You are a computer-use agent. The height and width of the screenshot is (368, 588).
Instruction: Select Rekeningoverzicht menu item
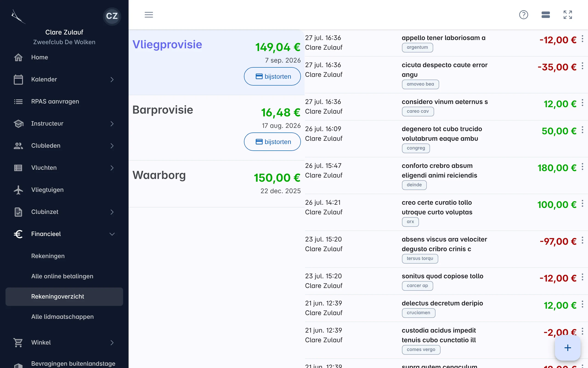[x=64, y=297]
